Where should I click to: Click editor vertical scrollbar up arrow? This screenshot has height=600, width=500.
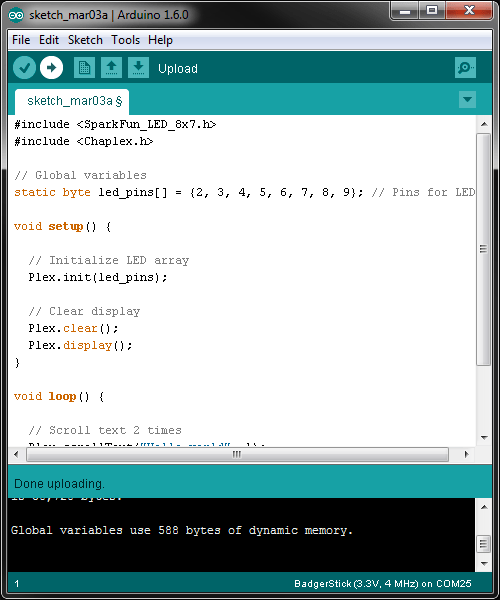pyautogui.click(x=484, y=124)
